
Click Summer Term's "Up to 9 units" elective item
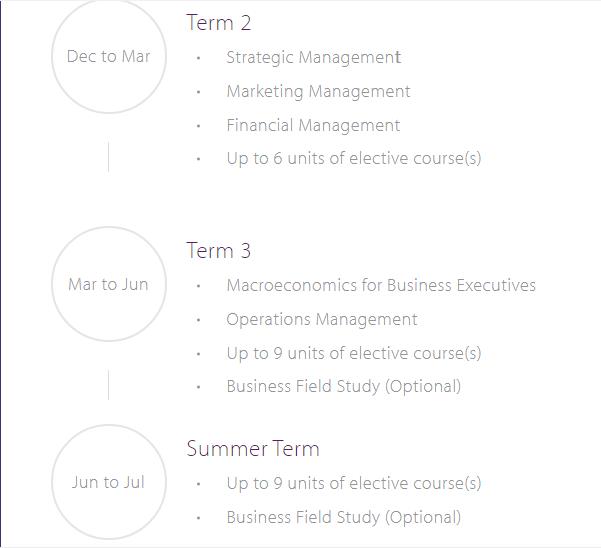click(353, 483)
